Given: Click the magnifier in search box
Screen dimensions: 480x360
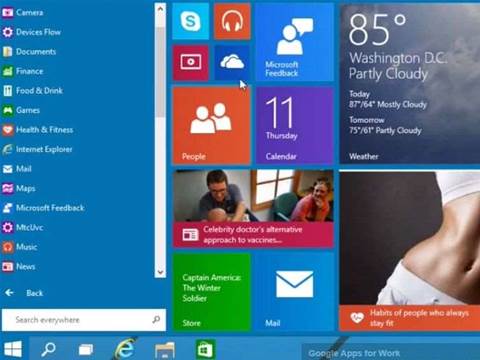Looking at the screenshot, I should click(x=156, y=320).
